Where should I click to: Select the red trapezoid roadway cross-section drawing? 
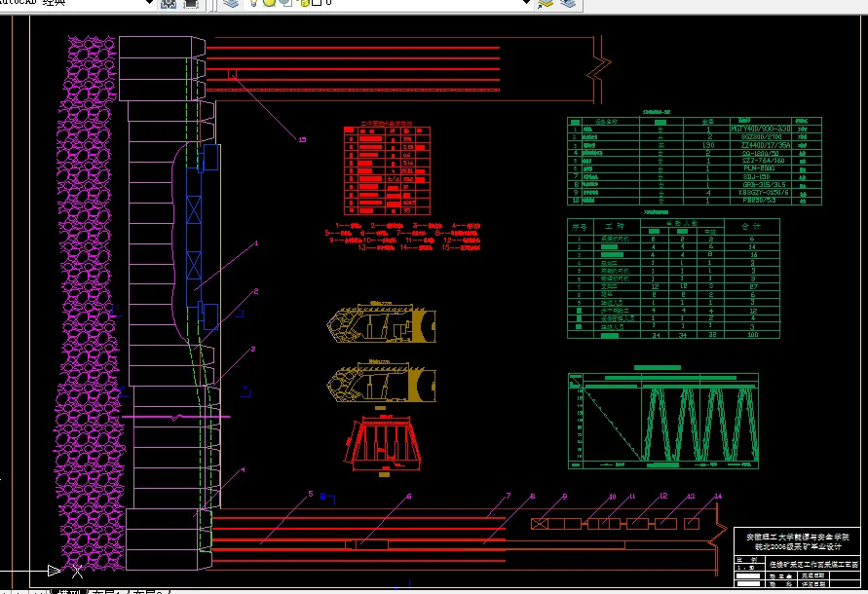[x=383, y=445]
